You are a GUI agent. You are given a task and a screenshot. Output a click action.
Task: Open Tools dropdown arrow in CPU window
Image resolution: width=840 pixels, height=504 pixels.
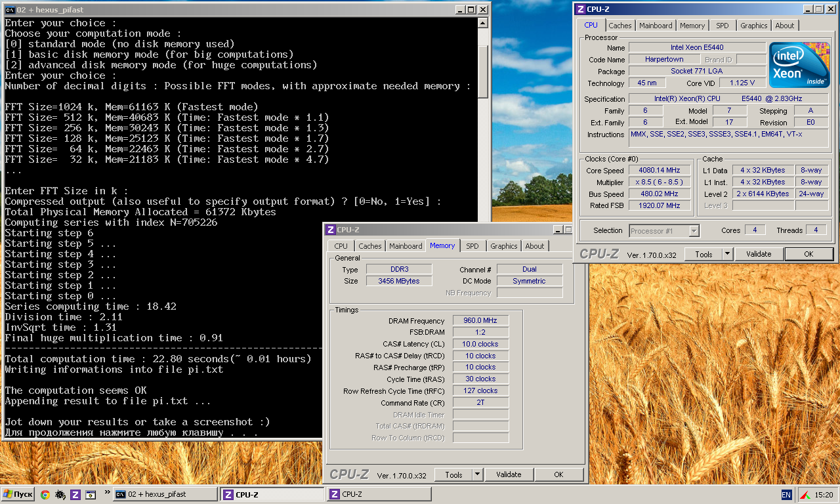click(x=727, y=254)
